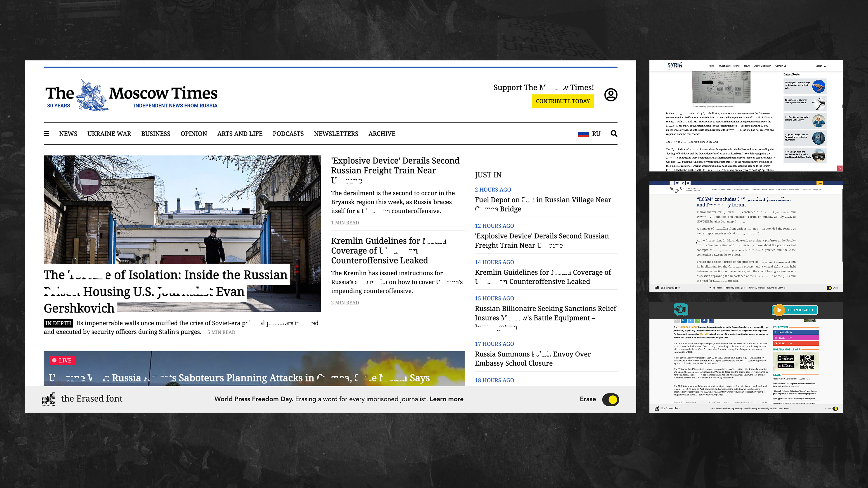Toggle the Erase switch on Ethical Charter page
The height and width of the screenshot is (488, 868).
coord(829,288)
